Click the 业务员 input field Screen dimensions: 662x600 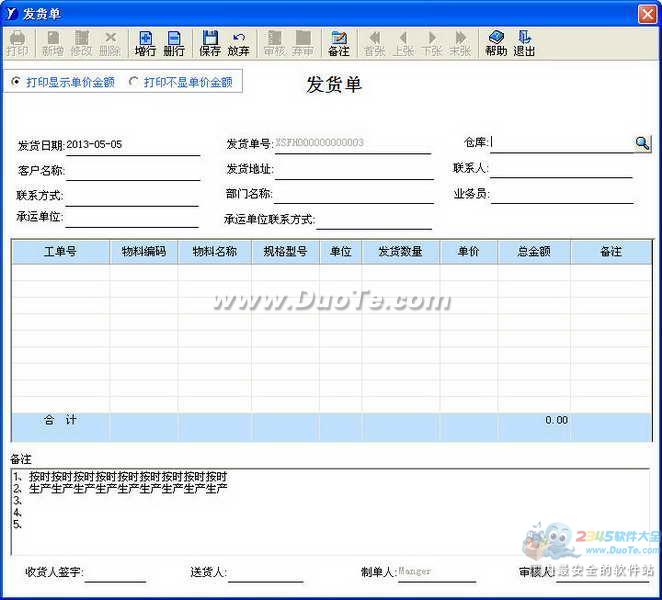pos(561,193)
